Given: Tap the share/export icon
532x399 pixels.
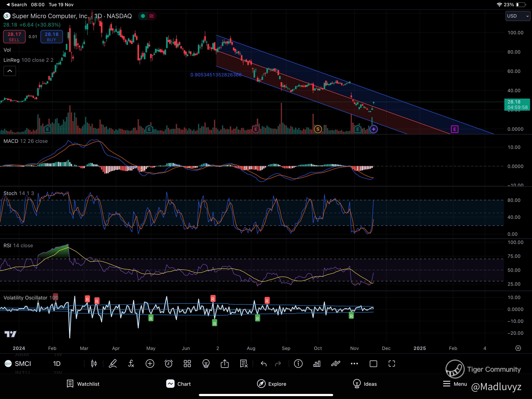Looking at the screenshot, I should 225,364.
